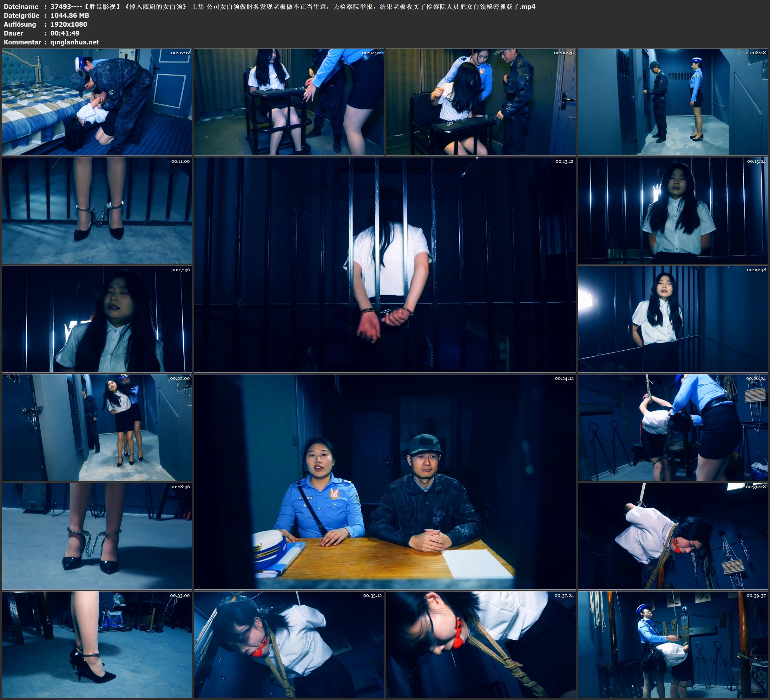The image size is (770, 700).
Task: Click the corridor frame at 00:08:48
Action: point(673,102)
